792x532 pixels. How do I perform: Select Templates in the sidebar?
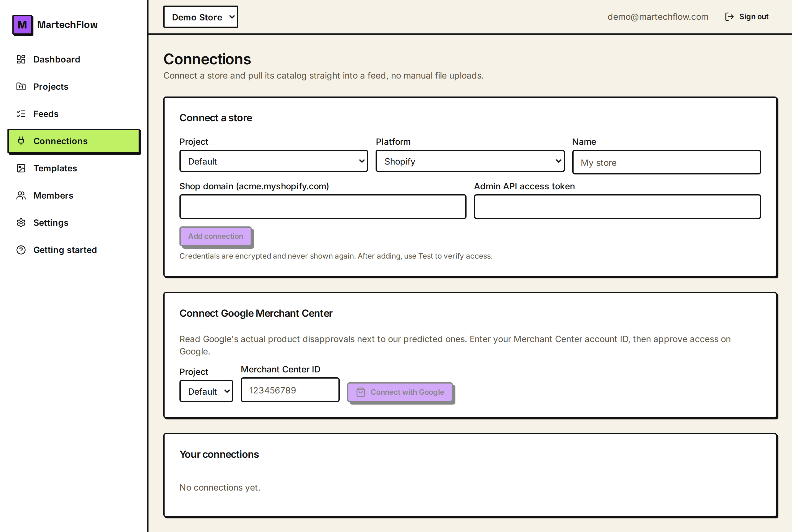click(x=74, y=168)
